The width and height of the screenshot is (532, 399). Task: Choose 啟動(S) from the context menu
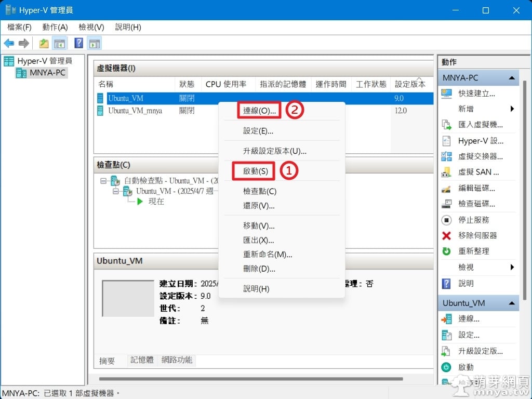256,171
